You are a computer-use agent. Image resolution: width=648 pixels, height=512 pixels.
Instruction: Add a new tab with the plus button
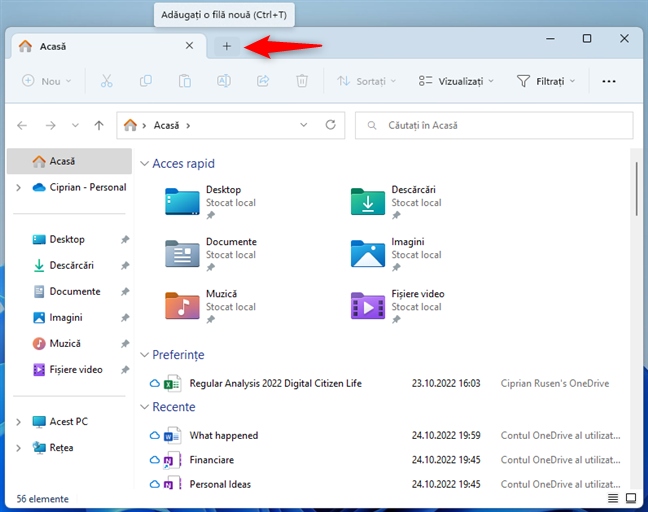pos(226,46)
